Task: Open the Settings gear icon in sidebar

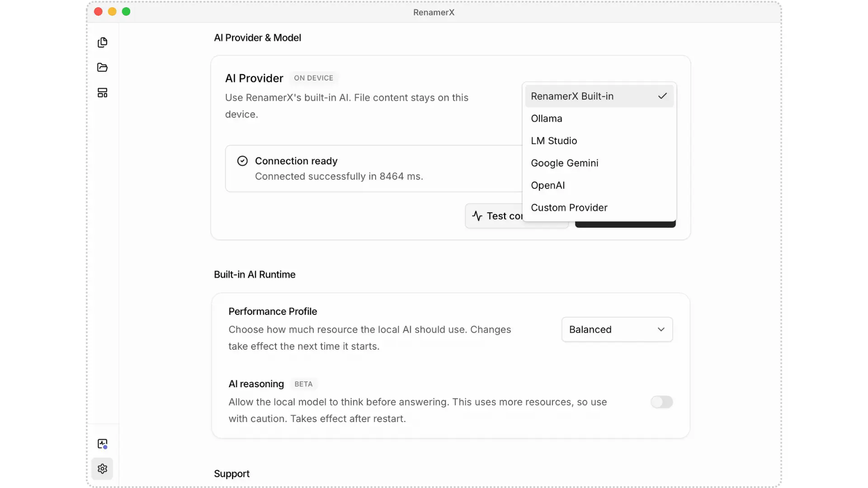Action: [x=103, y=469]
